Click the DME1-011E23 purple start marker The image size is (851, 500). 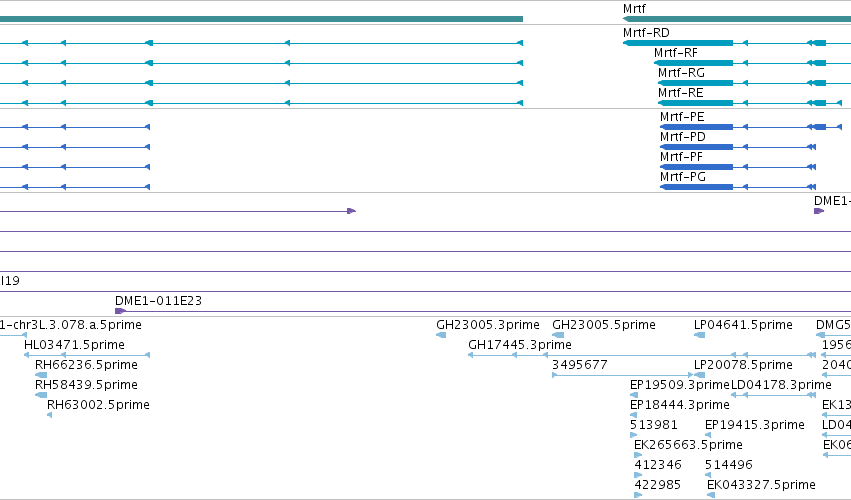(120, 311)
